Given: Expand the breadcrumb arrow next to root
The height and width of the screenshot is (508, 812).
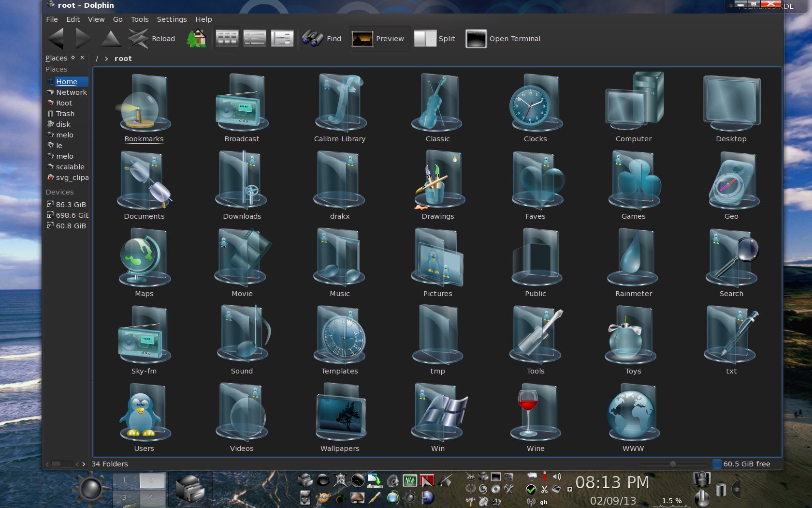Looking at the screenshot, I should coord(105,58).
